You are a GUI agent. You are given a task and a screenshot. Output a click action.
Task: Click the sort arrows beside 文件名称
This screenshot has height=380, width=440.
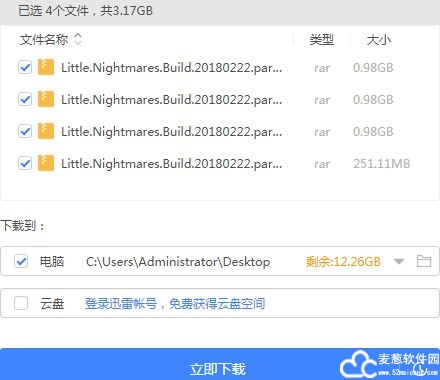[78, 39]
